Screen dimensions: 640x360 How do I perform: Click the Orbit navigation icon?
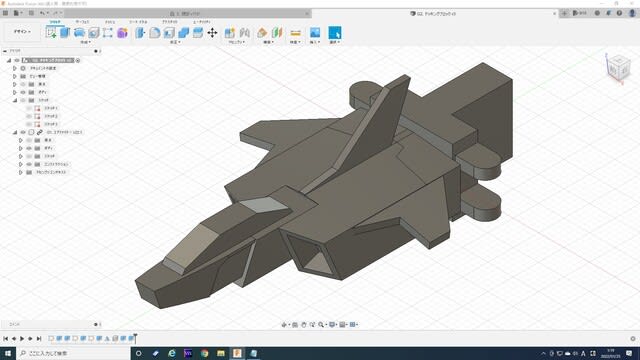284,324
